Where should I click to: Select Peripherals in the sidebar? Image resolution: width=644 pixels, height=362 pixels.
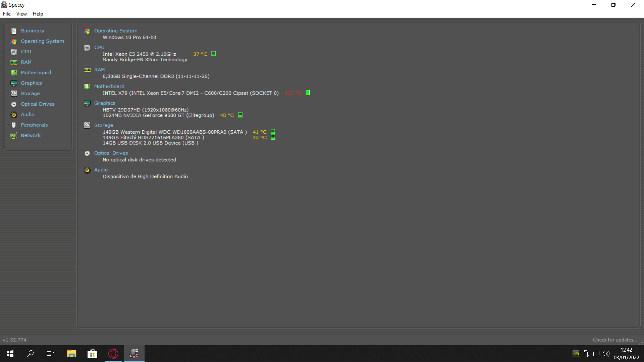[x=34, y=125]
